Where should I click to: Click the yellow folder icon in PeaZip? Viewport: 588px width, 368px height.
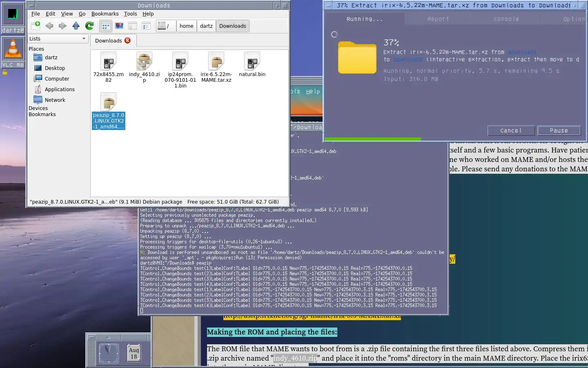tap(357, 58)
